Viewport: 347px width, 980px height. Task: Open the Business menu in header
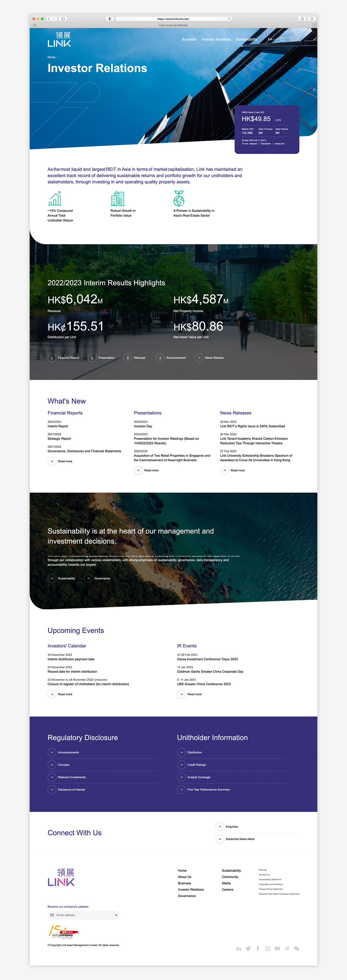(189, 39)
